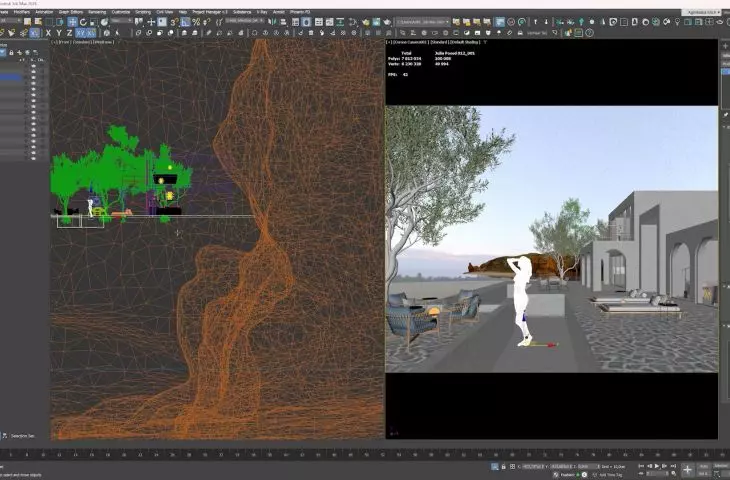
Task: Open the Customize menu
Action: (x=121, y=12)
